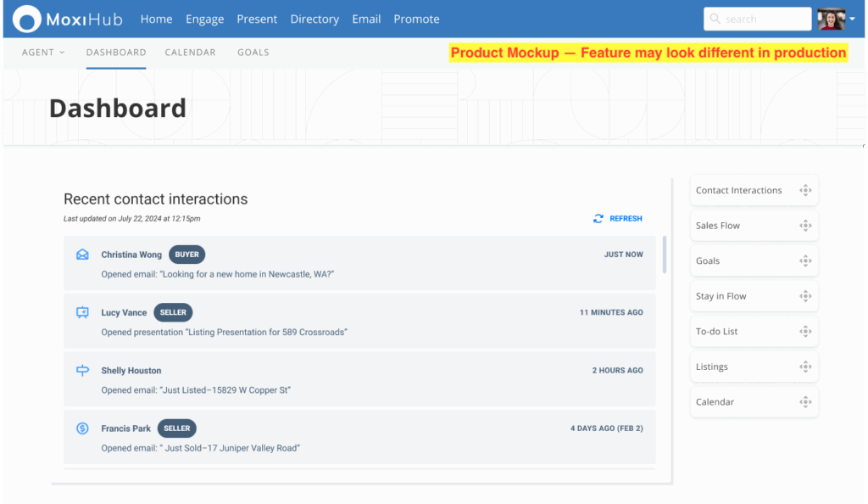This screenshot has width=868, height=504.
Task: Click the presentation icon for Lucy Vance
Action: coord(82,312)
